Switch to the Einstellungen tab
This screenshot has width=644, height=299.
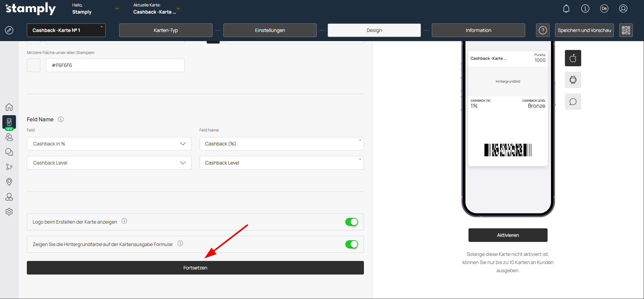point(270,30)
